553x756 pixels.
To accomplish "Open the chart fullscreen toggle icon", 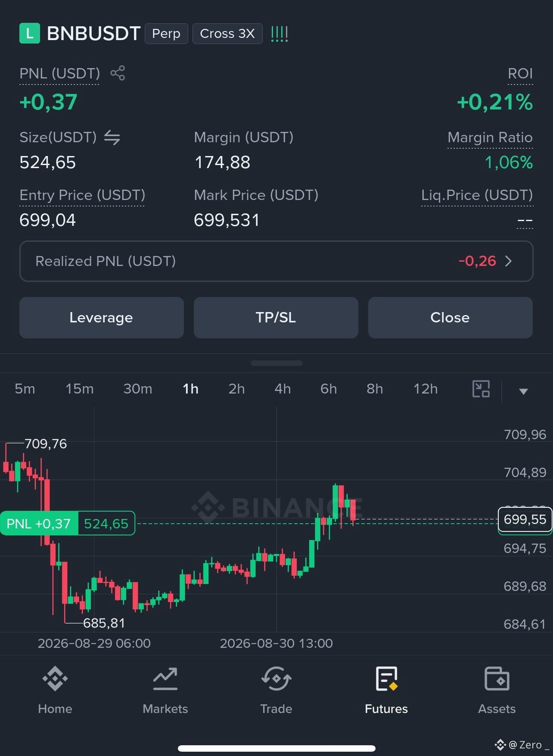I will coord(481,389).
